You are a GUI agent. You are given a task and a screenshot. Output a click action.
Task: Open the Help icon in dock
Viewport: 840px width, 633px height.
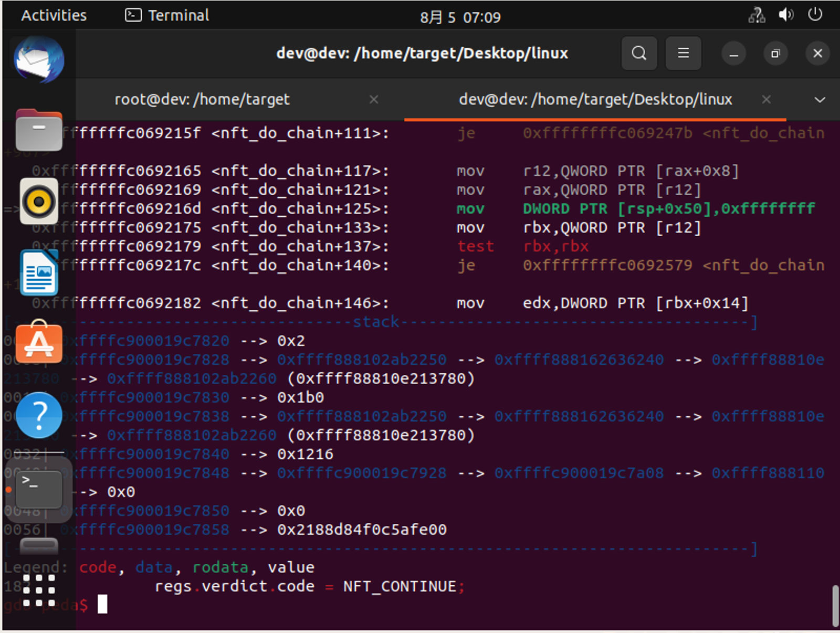click(x=39, y=415)
